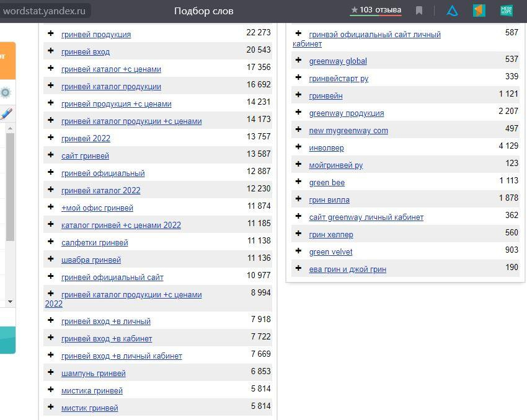The height and width of the screenshot is (420, 527).
Task: Follow the 'шампунь гринвей' keyword link
Action: (x=93, y=373)
